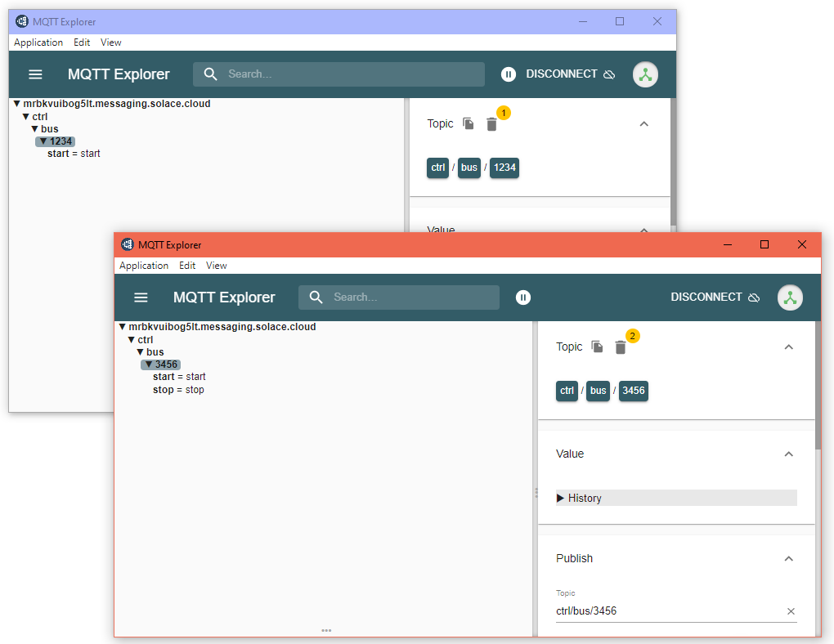Collapse 3456 node in front window tree
834x644 pixels.
coord(149,364)
